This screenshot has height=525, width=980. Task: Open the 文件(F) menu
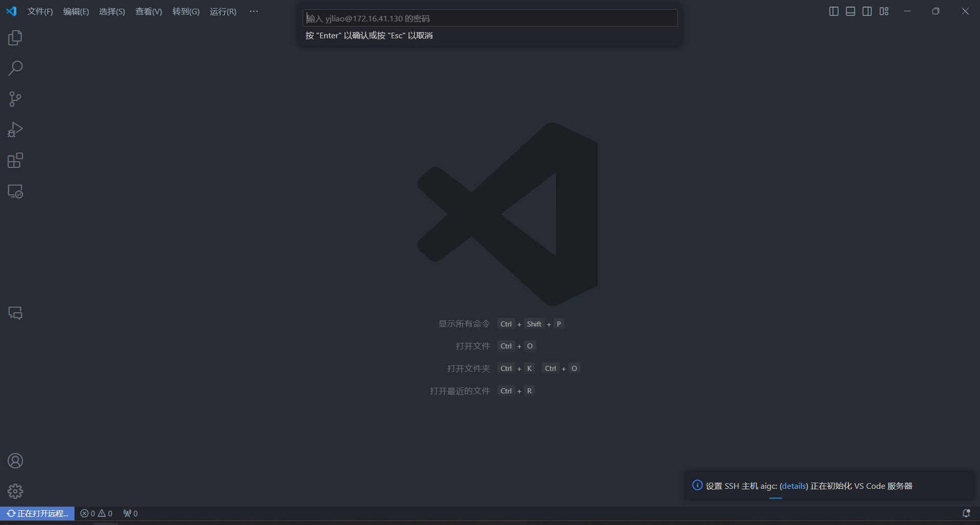40,11
